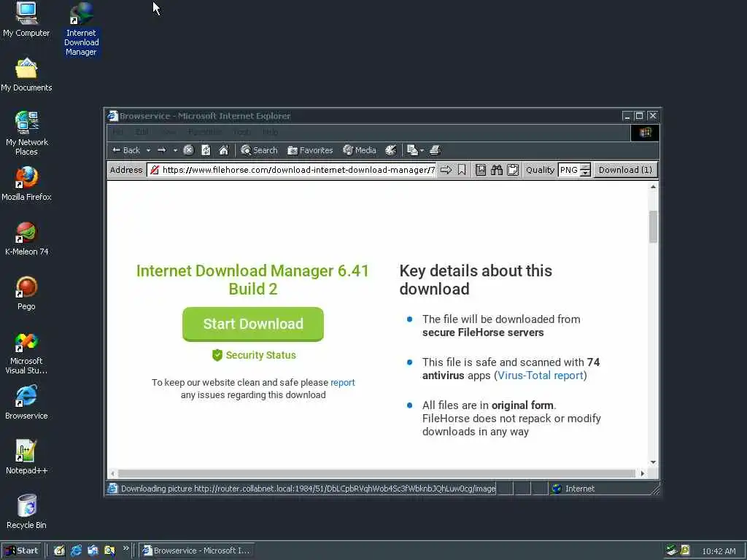Click the Security Status link

coord(254,355)
